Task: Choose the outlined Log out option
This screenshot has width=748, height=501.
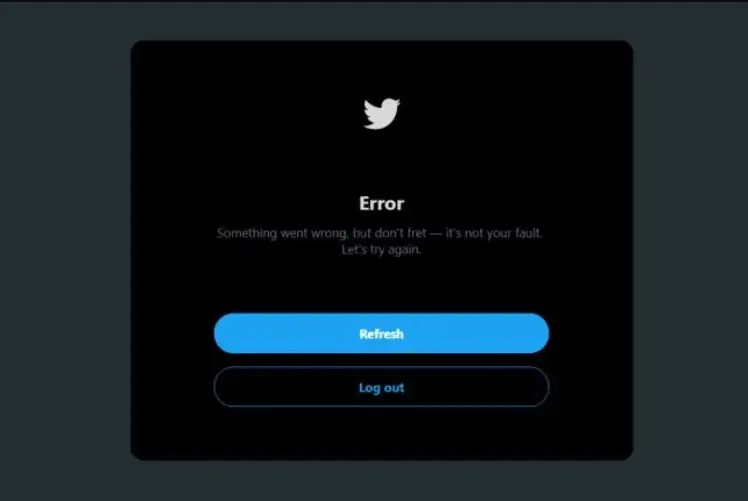Action: pyautogui.click(x=381, y=387)
